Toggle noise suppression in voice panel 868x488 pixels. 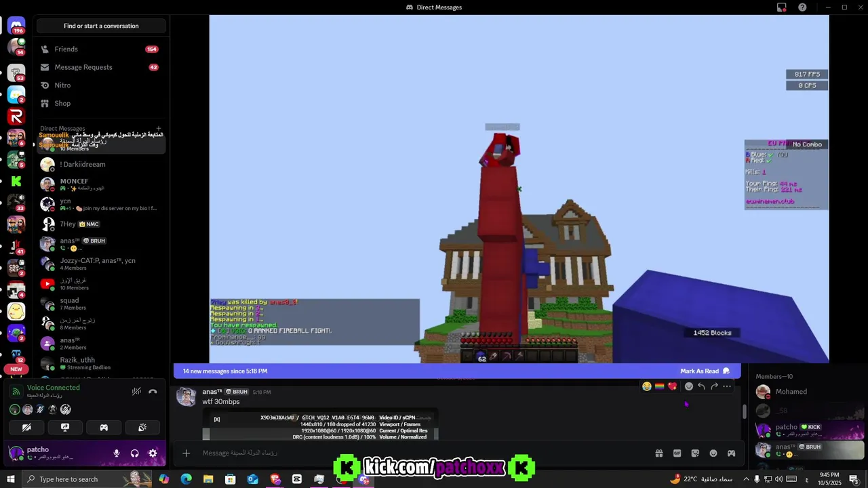tap(136, 391)
